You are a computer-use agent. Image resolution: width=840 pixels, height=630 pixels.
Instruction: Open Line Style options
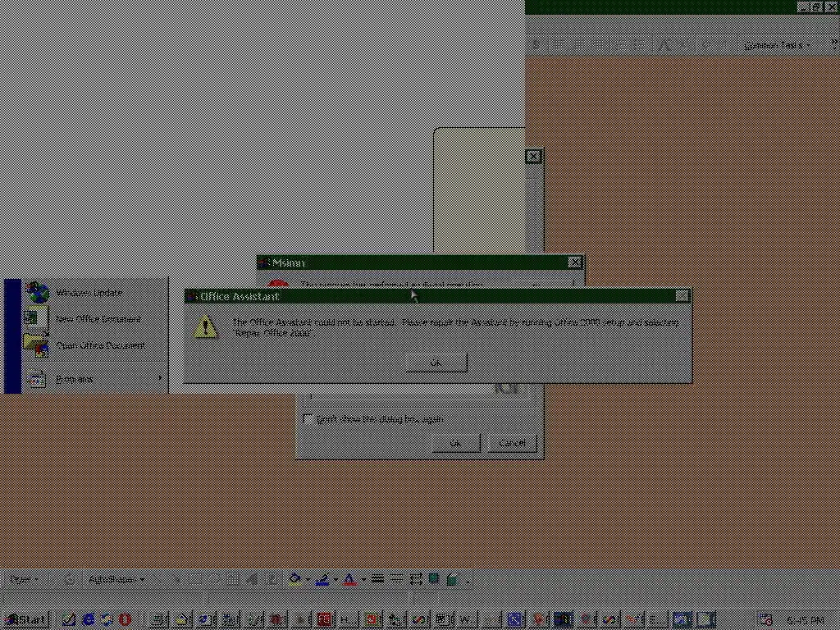[377, 579]
